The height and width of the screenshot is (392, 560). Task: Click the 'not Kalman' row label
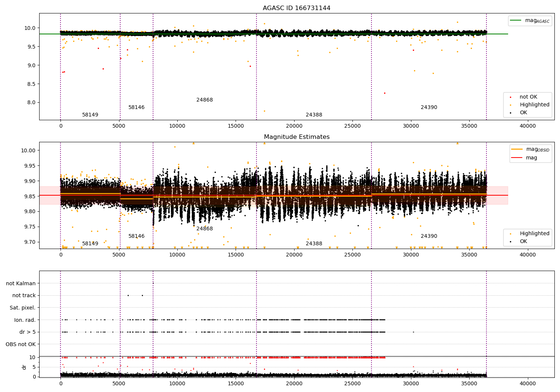point(21,283)
